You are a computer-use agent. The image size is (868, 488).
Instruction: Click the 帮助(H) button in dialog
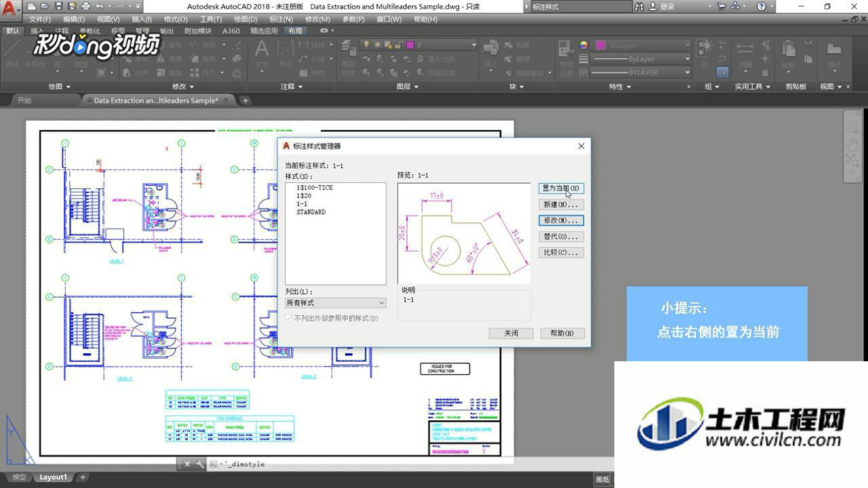pyautogui.click(x=562, y=333)
